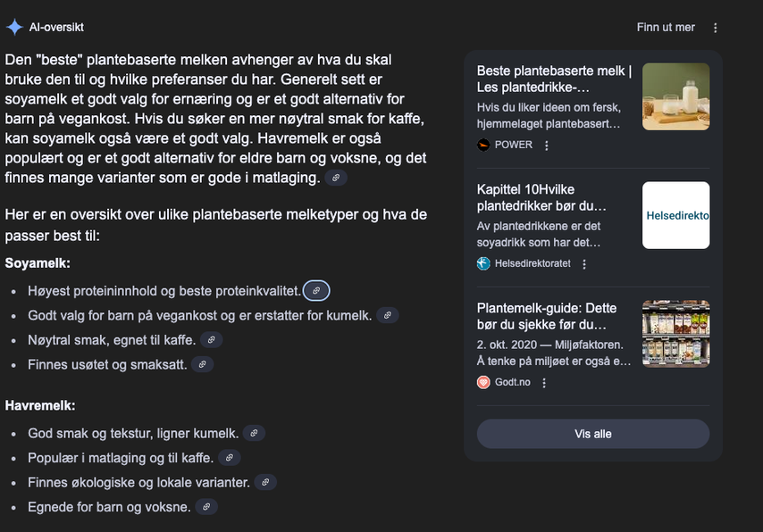Open options menu next to Godt.no source
The width and height of the screenshot is (763, 532).
coord(544,383)
